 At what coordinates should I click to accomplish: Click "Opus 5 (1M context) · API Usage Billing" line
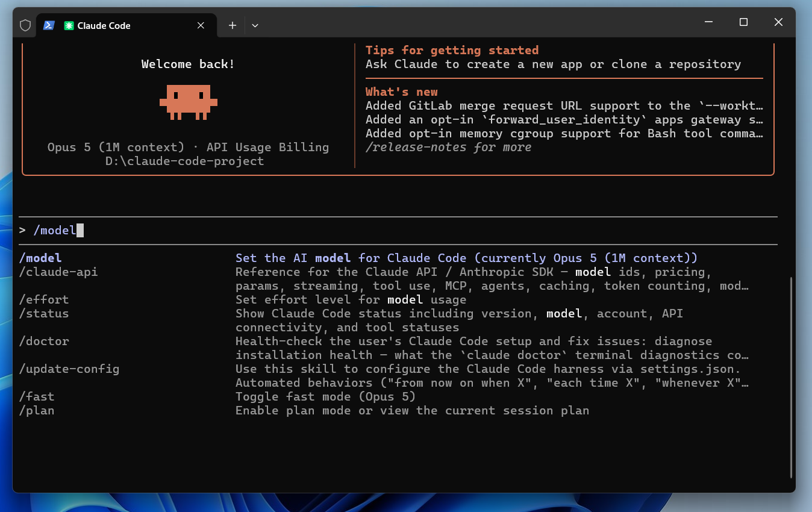pyautogui.click(x=188, y=147)
